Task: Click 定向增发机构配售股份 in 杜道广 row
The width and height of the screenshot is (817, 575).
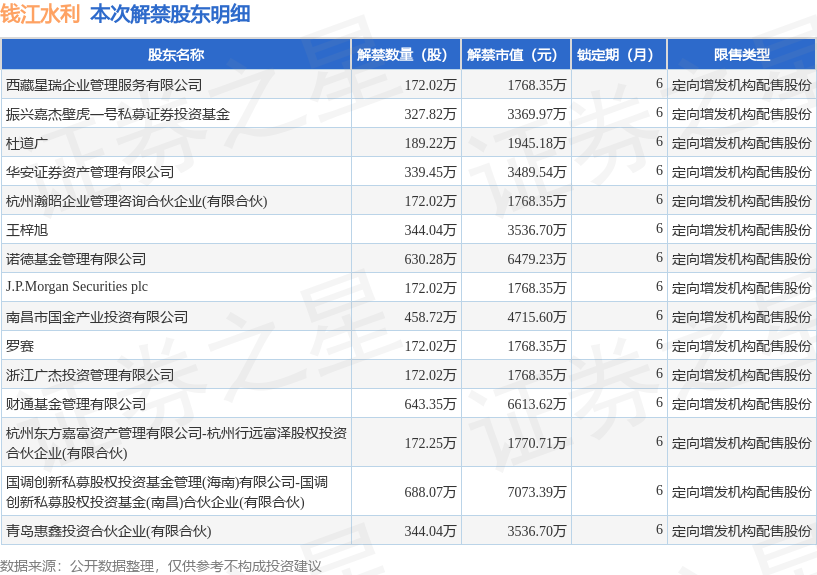Action: tap(741, 143)
